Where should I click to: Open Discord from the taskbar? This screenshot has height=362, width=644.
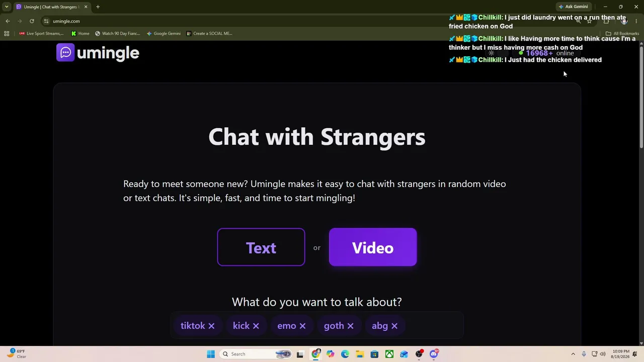pyautogui.click(x=434, y=354)
